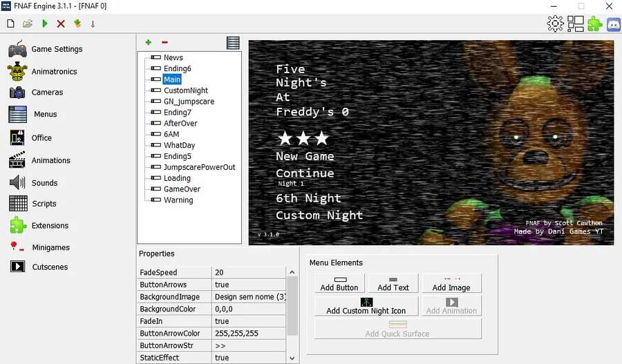Image resolution: width=622 pixels, height=364 pixels.
Task: Edit the FadeSpeed value 20
Action: pyautogui.click(x=249, y=272)
